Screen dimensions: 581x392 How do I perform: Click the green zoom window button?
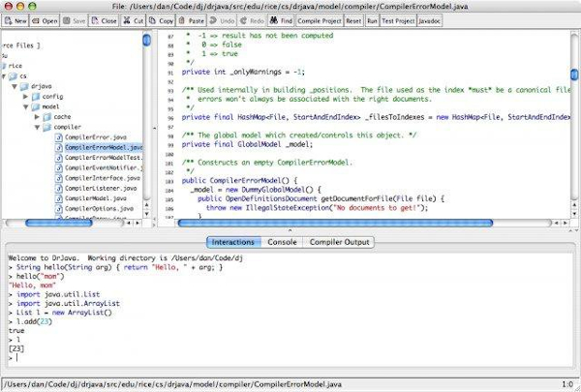tap(32, 6)
